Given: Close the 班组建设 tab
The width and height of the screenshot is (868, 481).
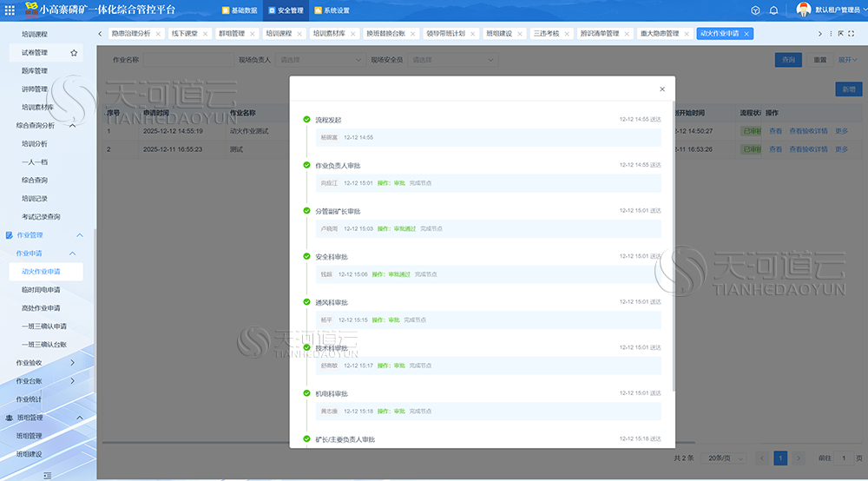Looking at the screenshot, I should (519, 34).
